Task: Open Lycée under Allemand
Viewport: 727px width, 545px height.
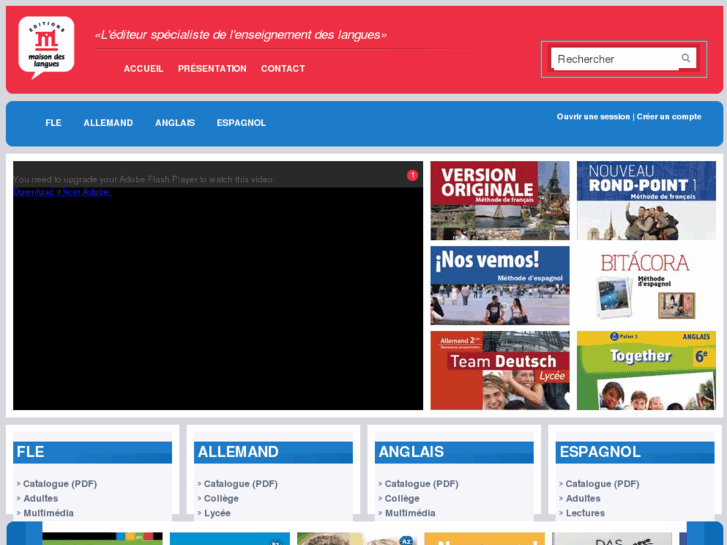Action: (x=217, y=513)
